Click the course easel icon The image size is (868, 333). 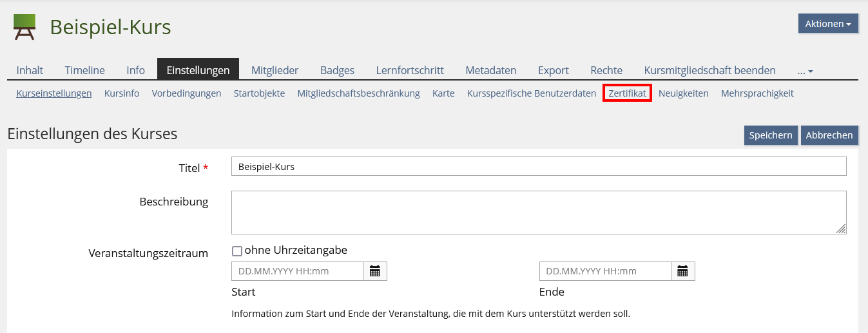point(24,27)
